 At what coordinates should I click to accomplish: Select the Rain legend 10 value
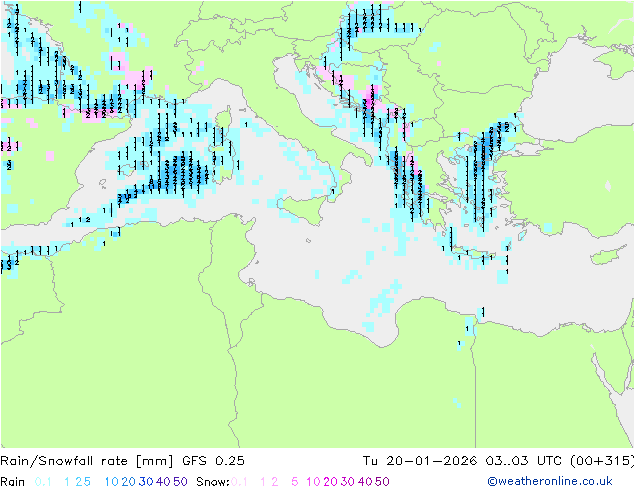coord(112,482)
